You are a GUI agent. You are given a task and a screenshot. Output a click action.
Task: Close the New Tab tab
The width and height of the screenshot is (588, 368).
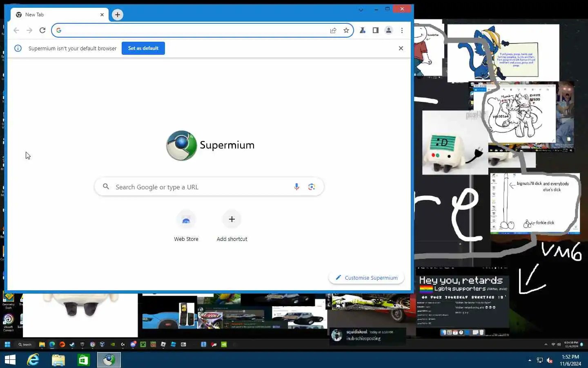[102, 15]
